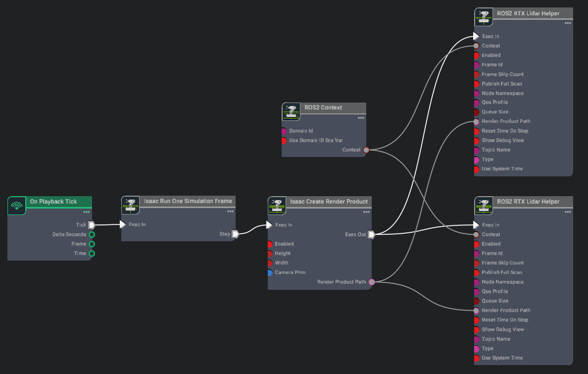Click the Time output port on On Playback Tick

[x=92, y=254]
